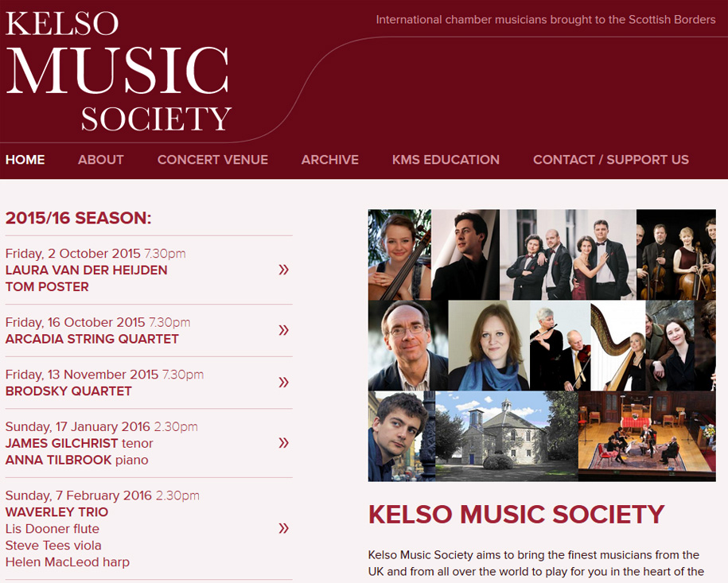Open the Waverley Trio concert link
The width and height of the screenshot is (728, 583).
[x=56, y=512]
